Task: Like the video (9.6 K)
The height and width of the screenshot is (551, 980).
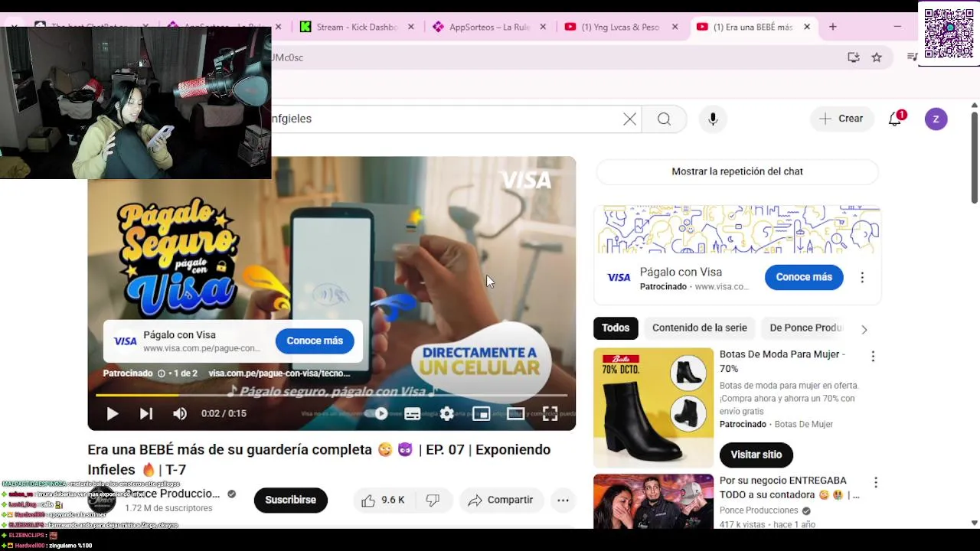Action: (383, 500)
